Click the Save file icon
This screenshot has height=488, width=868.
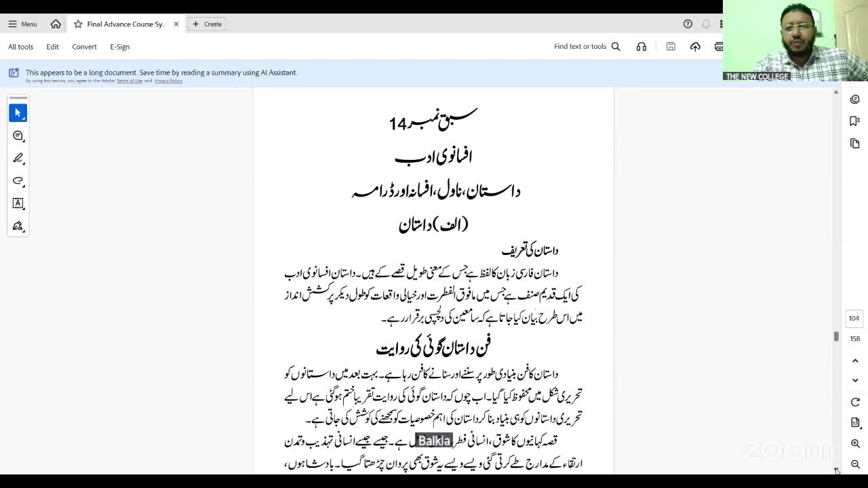(x=671, y=47)
